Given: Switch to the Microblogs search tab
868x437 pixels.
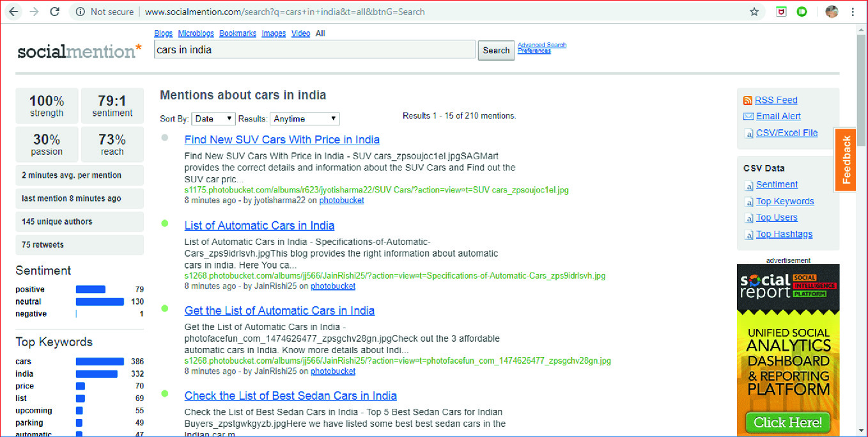Looking at the screenshot, I should (196, 33).
